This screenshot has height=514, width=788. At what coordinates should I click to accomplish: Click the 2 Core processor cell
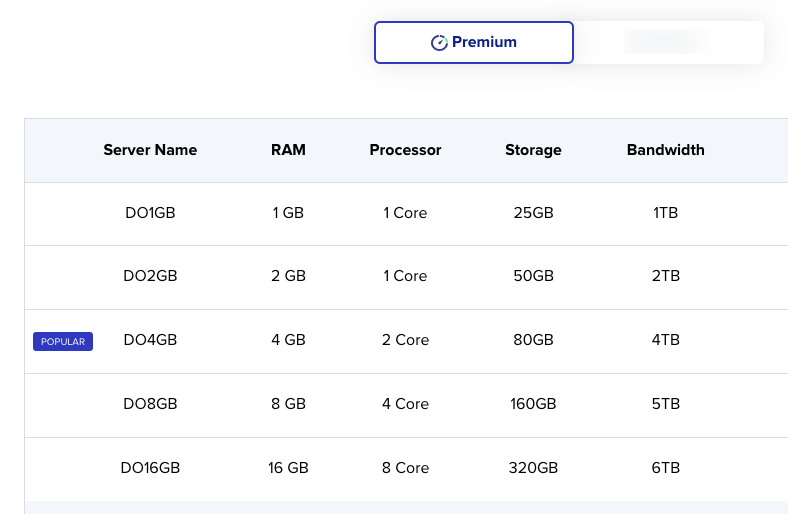(x=406, y=340)
